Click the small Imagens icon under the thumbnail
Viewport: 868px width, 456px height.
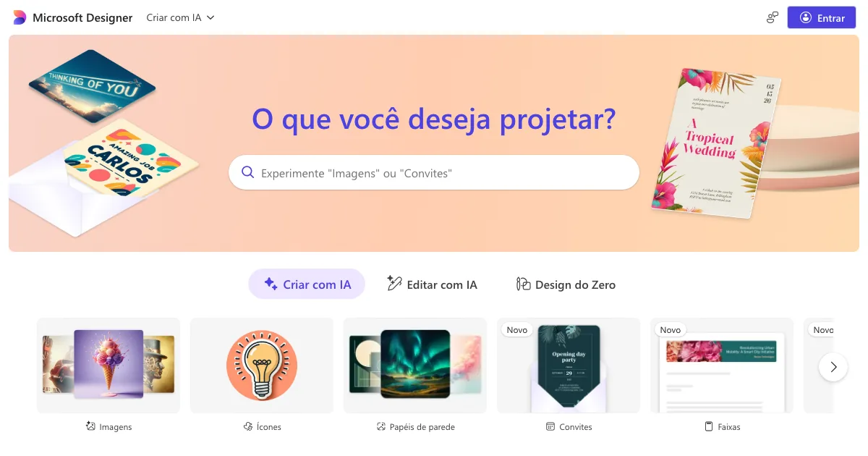tap(90, 426)
